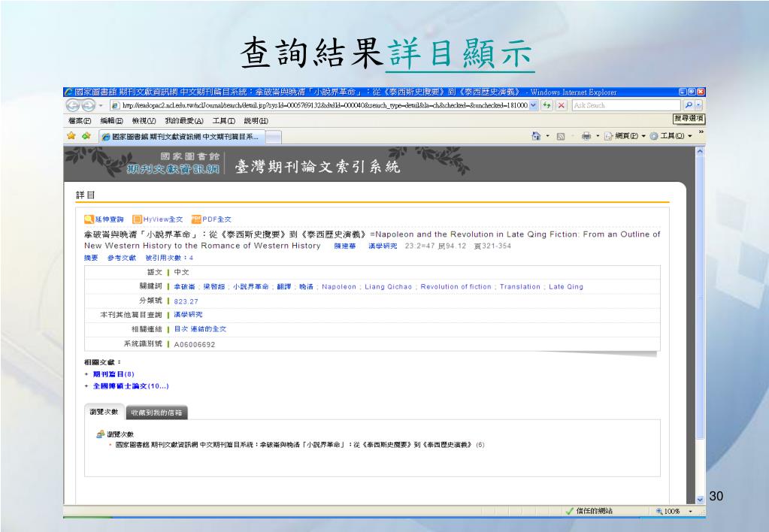Click the Home page icon
Viewport: 769px width, 532px height.
[x=536, y=136]
